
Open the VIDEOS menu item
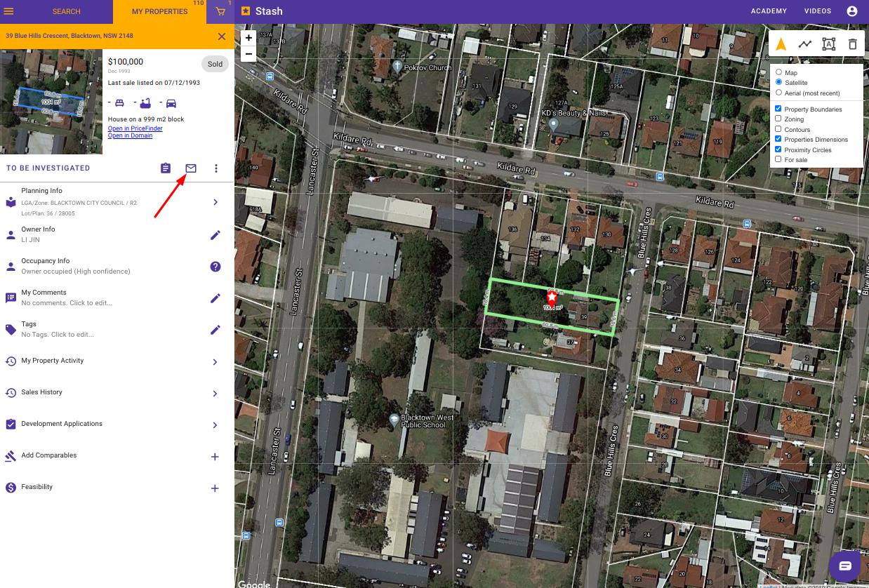point(818,11)
